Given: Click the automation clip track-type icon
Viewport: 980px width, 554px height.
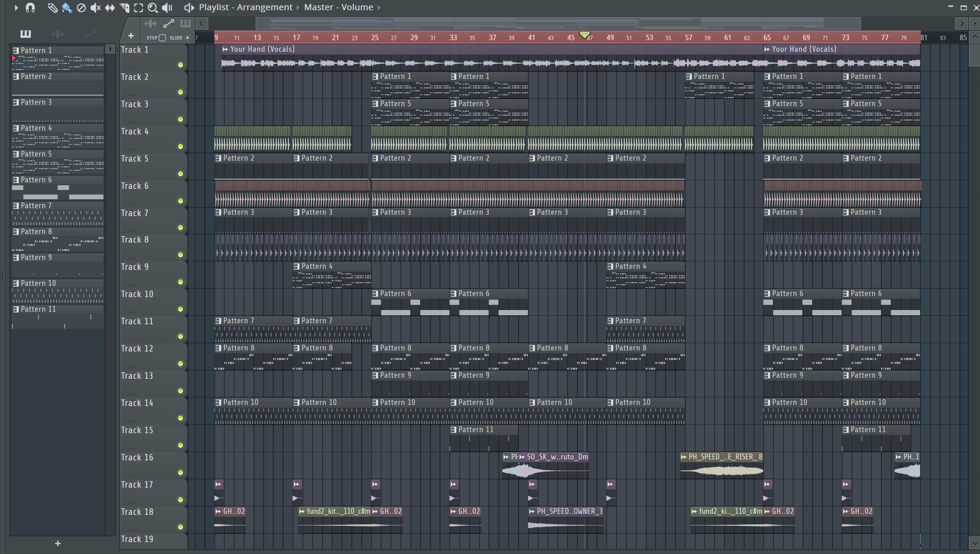Looking at the screenshot, I should (x=168, y=23).
